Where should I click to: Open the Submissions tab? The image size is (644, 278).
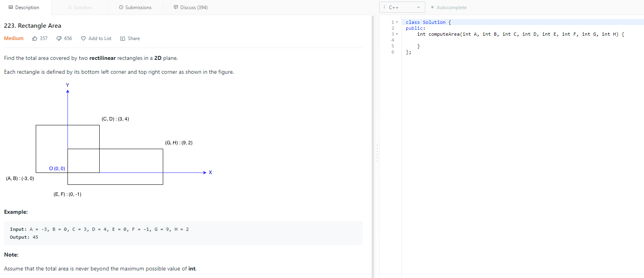tap(135, 8)
